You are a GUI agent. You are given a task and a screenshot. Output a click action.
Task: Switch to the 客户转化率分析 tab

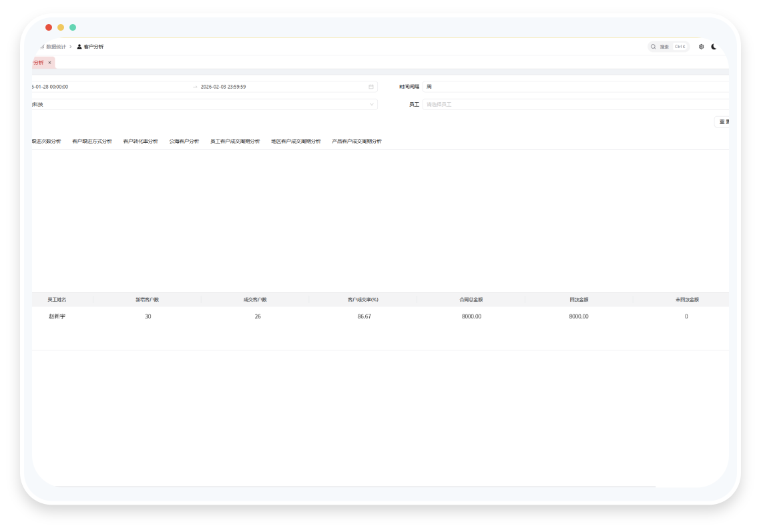click(x=140, y=142)
